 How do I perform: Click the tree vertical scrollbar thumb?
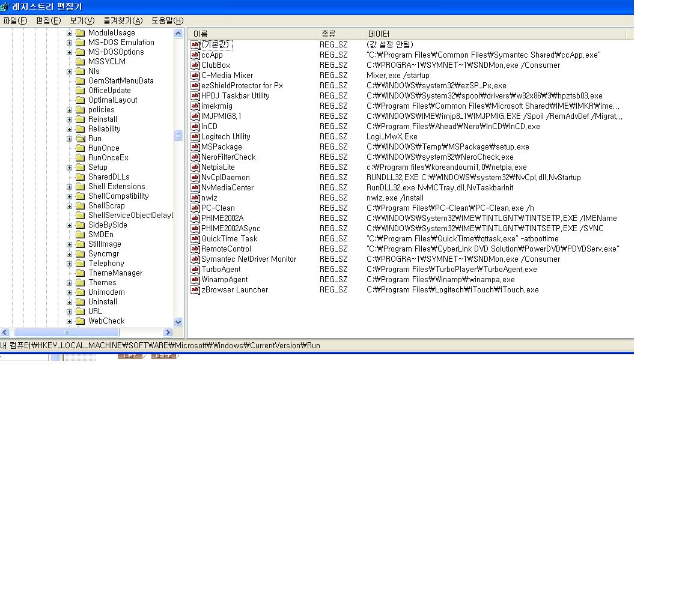(178, 136)
